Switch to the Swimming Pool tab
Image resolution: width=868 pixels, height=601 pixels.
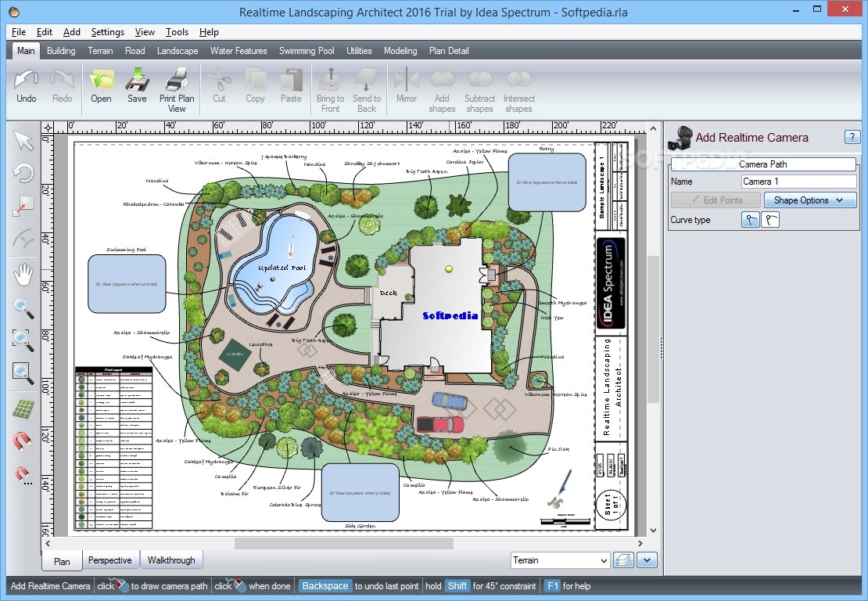[x=307, y=50]
